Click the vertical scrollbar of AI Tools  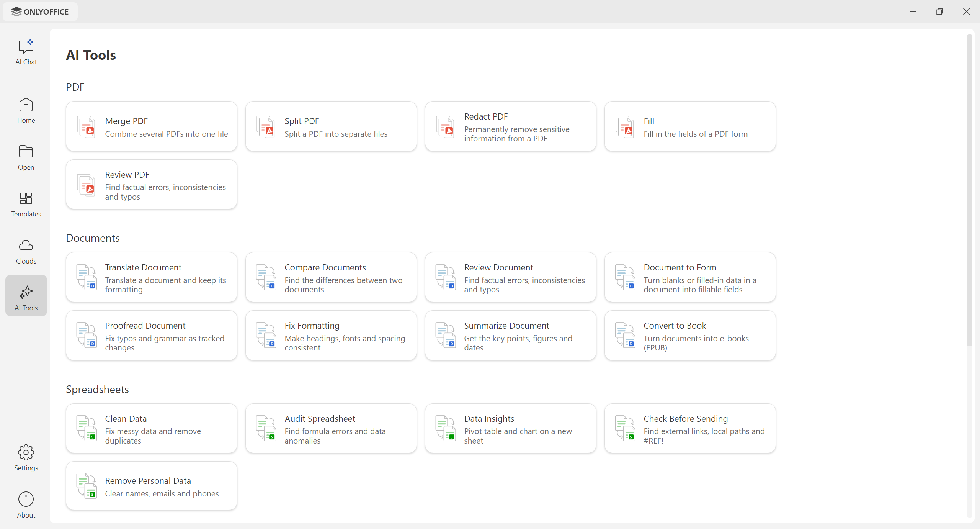click(969, 191)
